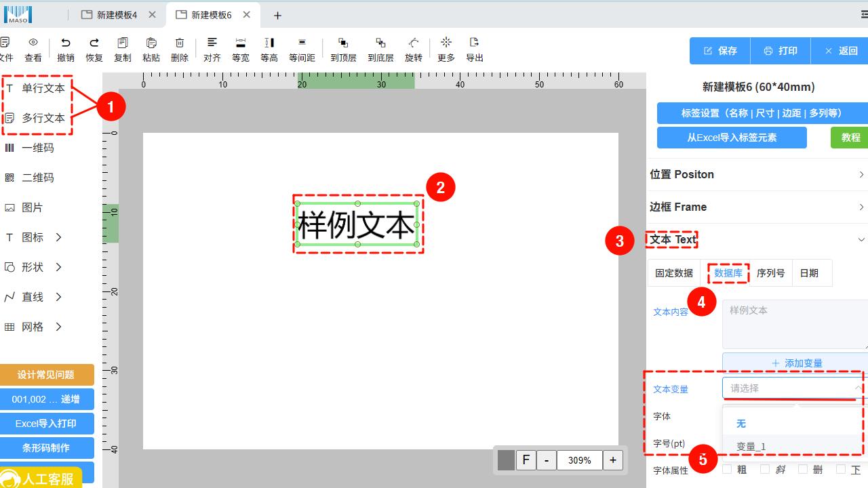
Task: Click the Delete (删除) trash icon
Action: tap(180, 43)
